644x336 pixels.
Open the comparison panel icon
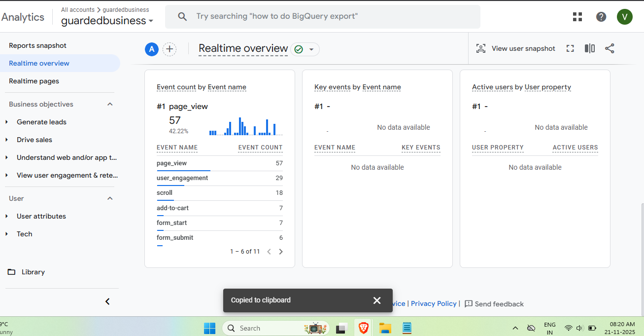[589, 48]
